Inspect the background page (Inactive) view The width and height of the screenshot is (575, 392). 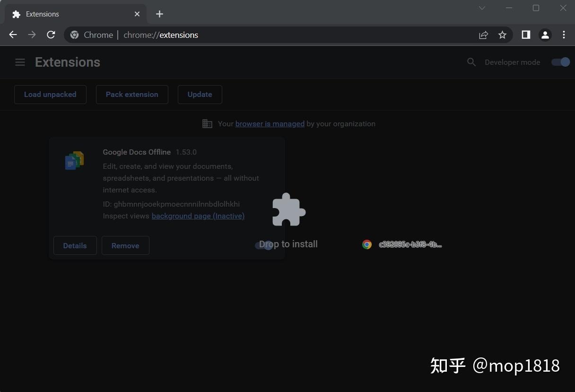(198, 216)
